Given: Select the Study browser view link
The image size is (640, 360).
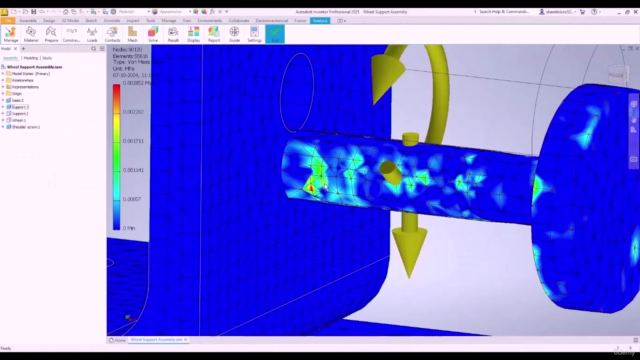Looking at the screenshot, I should click(47, 58).
